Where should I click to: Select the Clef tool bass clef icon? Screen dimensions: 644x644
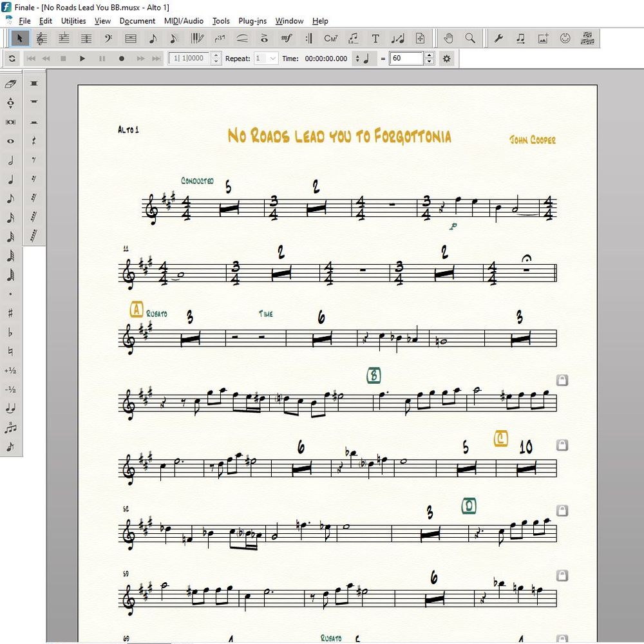coord(108,39)
